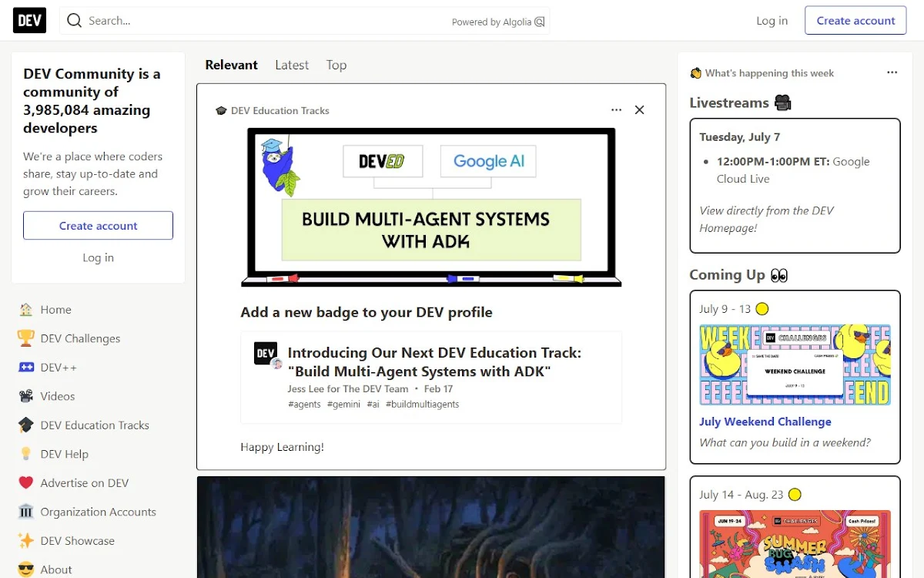Viewport: 924px width, 578px height.
Task: Switch to the Latest feed tab
Action: pyautogui.click(x=292, y=65)
